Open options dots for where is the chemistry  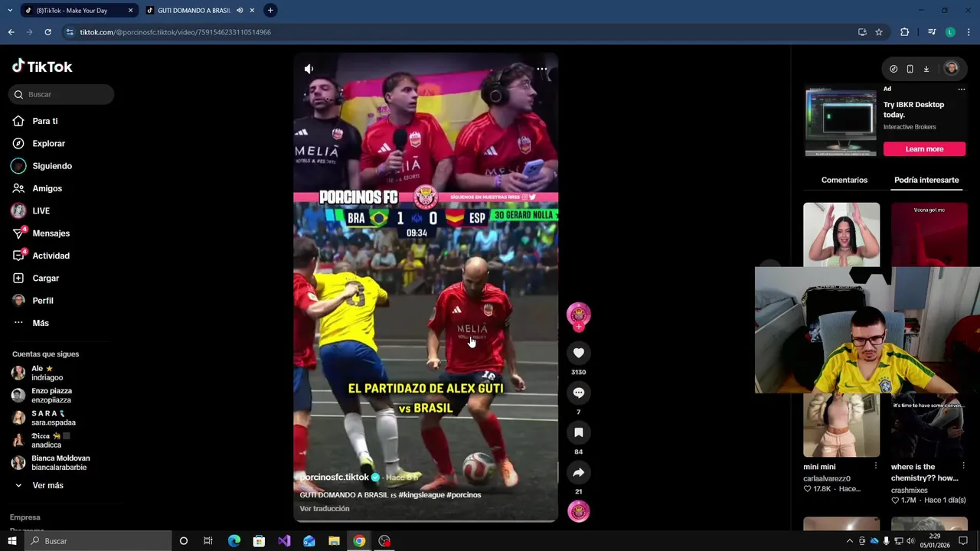(x=963, y=466)
